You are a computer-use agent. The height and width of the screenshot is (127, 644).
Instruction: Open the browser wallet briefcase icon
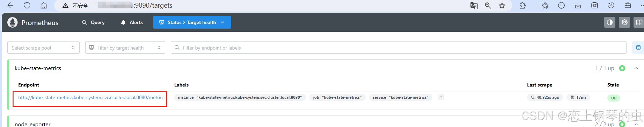pos(628,6)
